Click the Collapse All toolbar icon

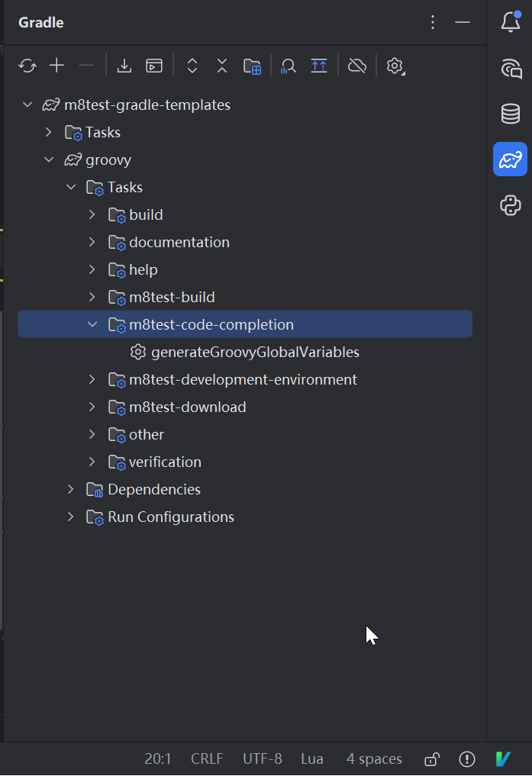coord(221,66)
